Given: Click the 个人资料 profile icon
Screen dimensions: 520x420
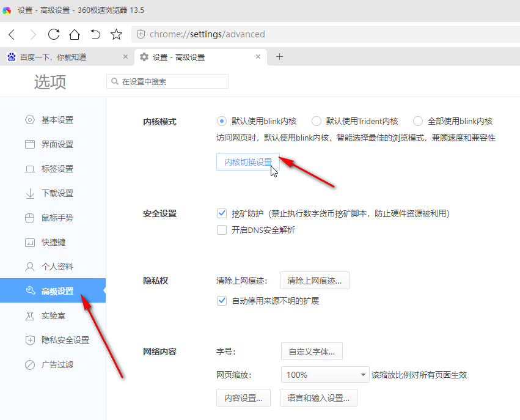Looking at the screenshot, I should [29, 267].
